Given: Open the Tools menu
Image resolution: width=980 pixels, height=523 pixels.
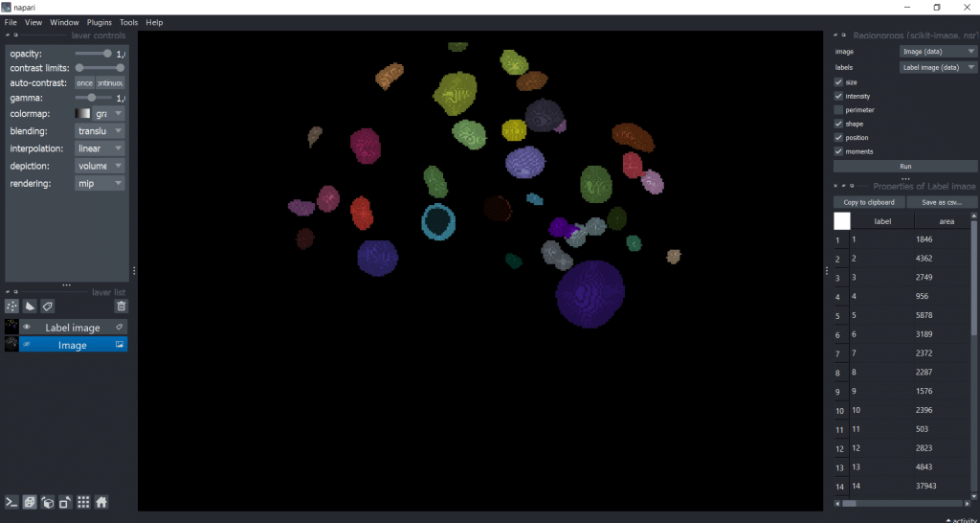Looking at the screenshot, I should pyautogui.click(x=128, y=22).
